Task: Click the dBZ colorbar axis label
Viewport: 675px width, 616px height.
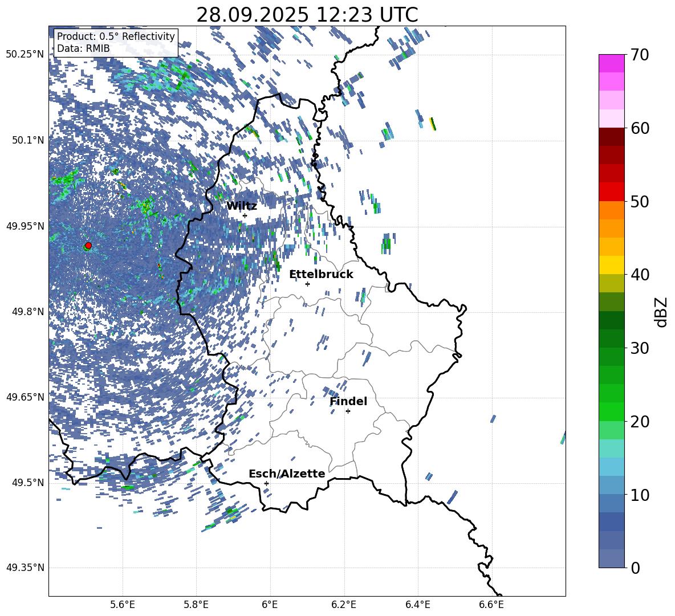Action: [662, 312]
